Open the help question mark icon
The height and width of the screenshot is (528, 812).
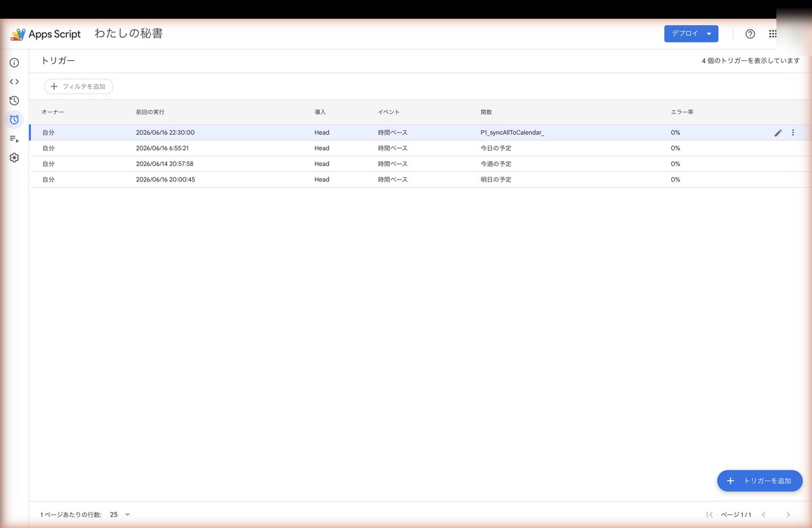tap(750, 34)
